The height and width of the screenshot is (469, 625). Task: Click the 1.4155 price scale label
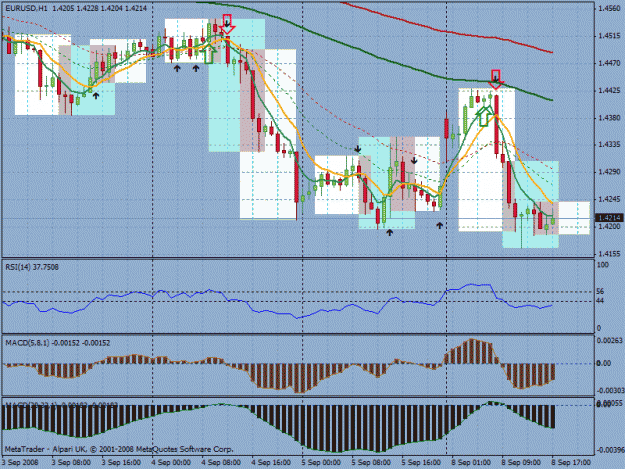click(609, 253)
